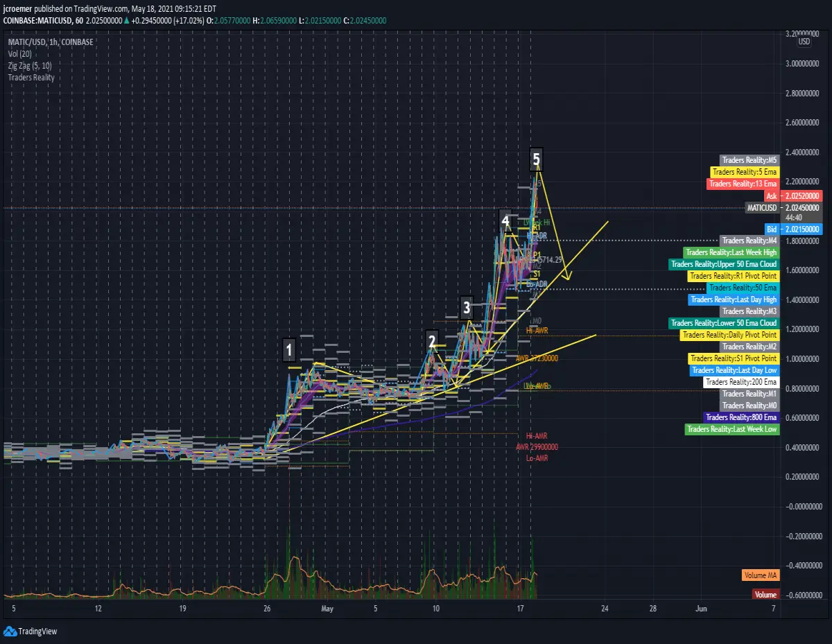Click the dark red Volume label

[765, 595]
